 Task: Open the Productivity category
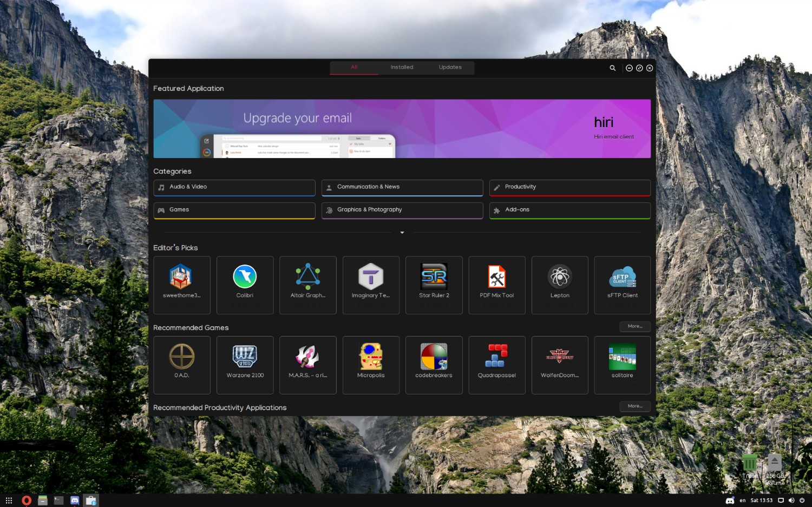pyautogui.click(x=570, y=188)
